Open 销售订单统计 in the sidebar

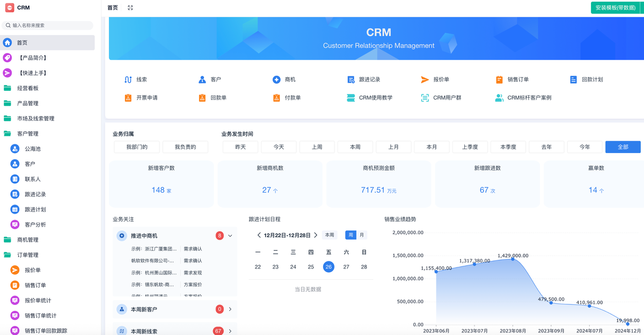(48, 316)
